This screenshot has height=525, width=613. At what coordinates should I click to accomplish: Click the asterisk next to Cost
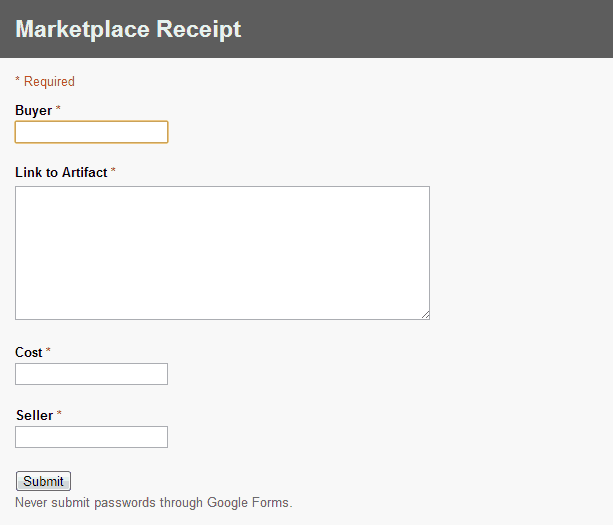pyautogui.click(x=48, y=350)
